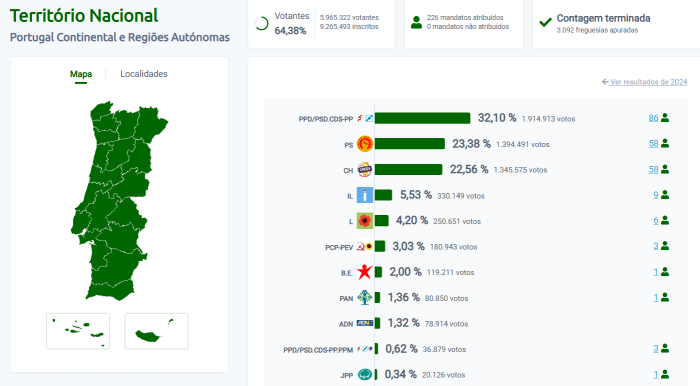
Task: Select the Mapa tab
Action: [81, 74]
